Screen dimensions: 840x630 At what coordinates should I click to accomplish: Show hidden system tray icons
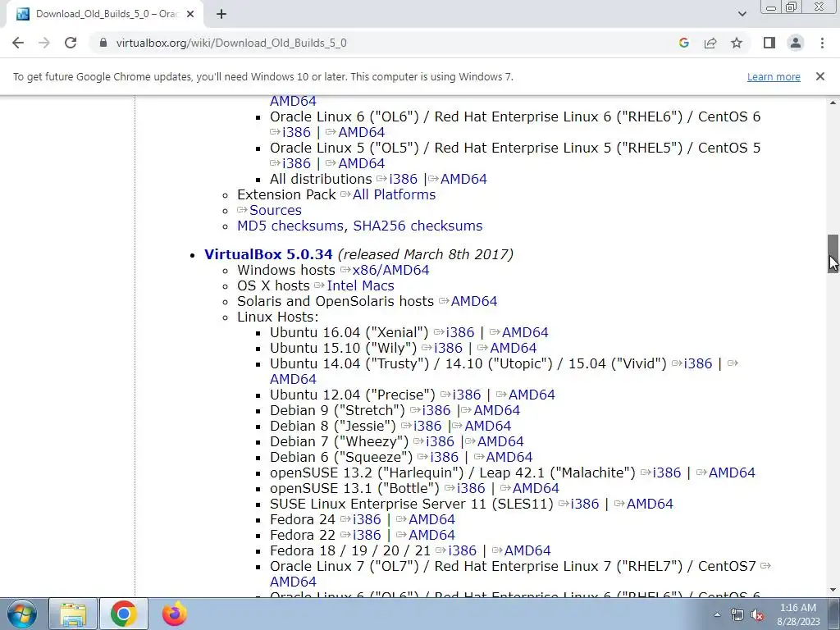pyautogui.click(x=717, y=614)
